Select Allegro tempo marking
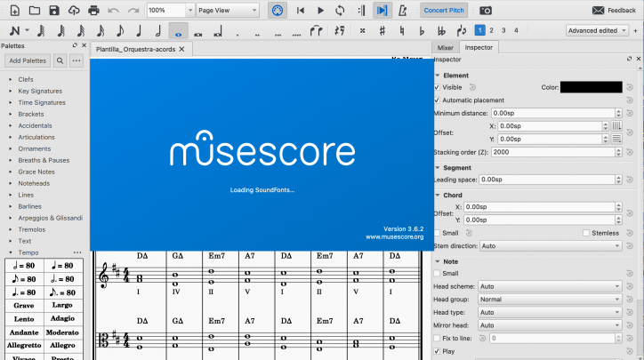The width and height of the screenshot is (644, 360). [x=62, y=346]
